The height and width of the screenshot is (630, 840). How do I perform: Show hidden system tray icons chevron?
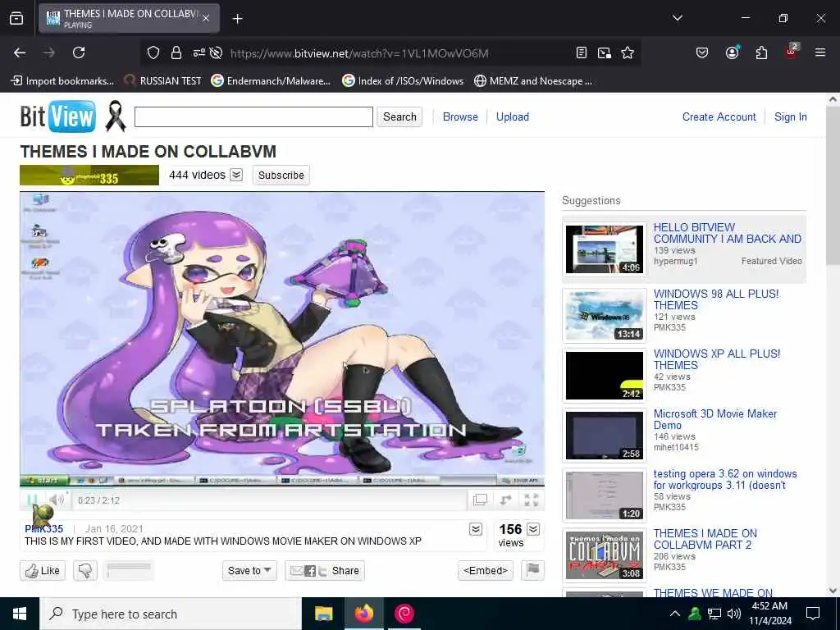(x=675, y=614)
